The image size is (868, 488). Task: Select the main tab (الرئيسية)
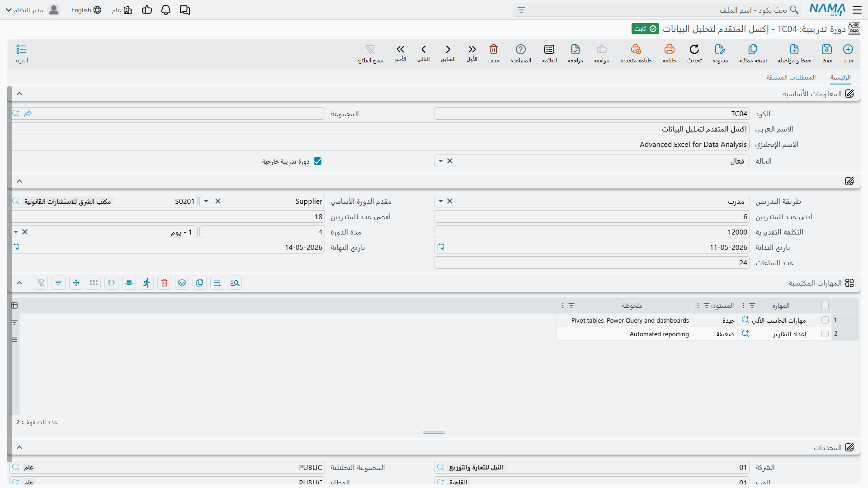[840, 78]
